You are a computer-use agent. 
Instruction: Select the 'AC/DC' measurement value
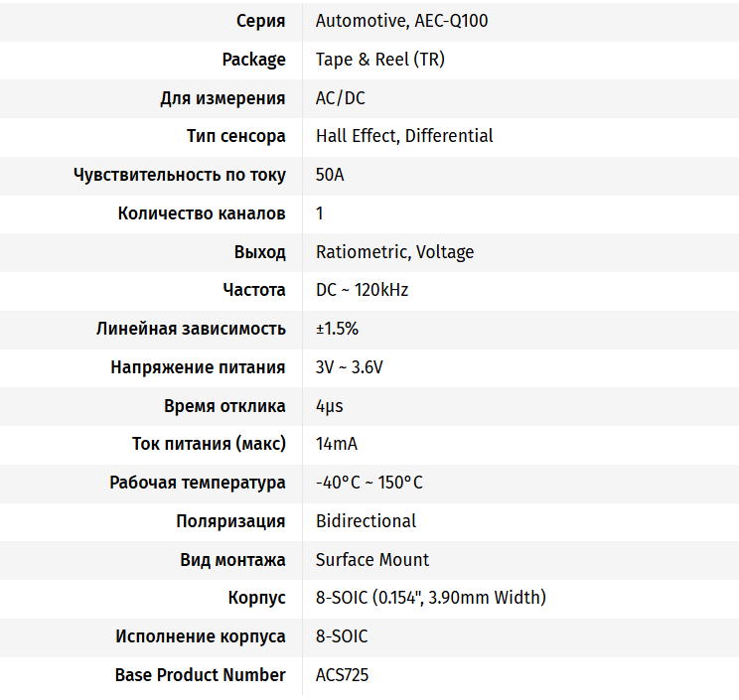(341, 98)
